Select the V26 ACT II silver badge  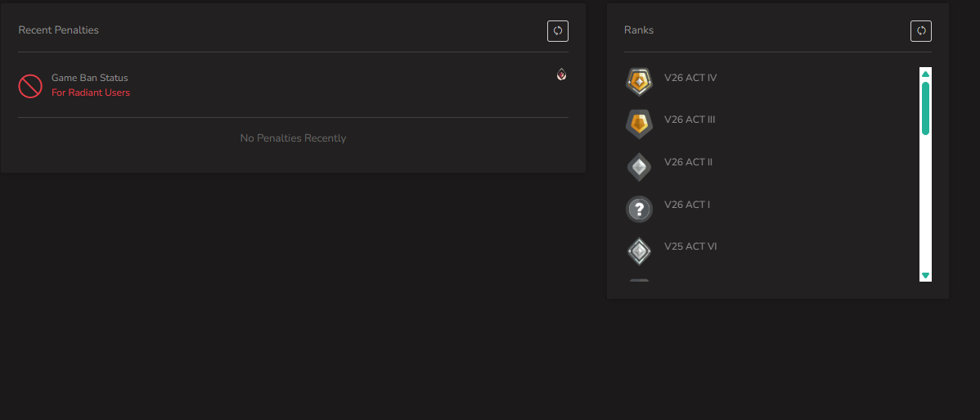point(639,166)
